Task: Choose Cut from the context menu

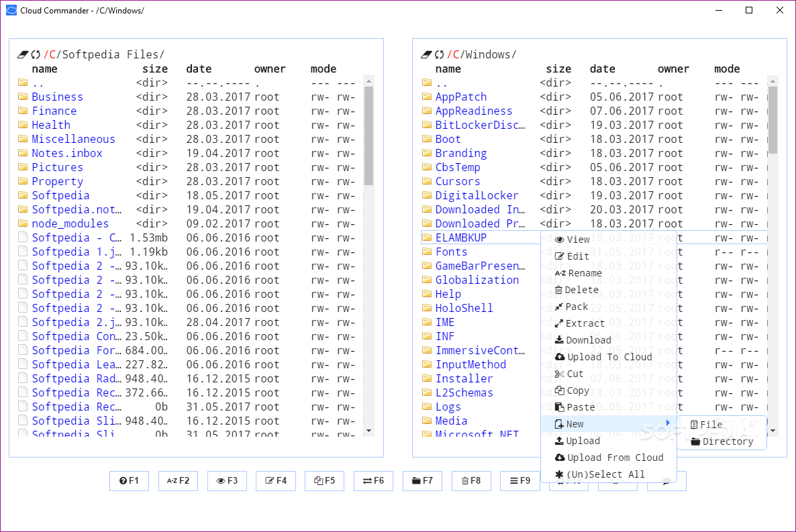Action: click(x=609, y=374)
